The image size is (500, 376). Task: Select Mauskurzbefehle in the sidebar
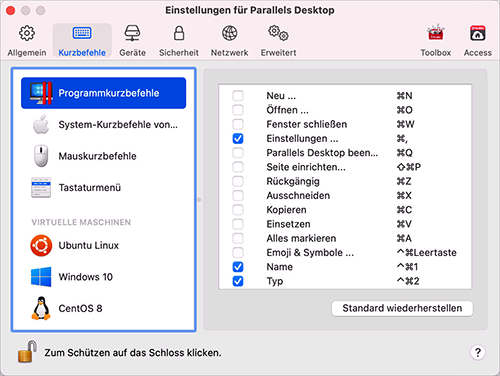103,156
